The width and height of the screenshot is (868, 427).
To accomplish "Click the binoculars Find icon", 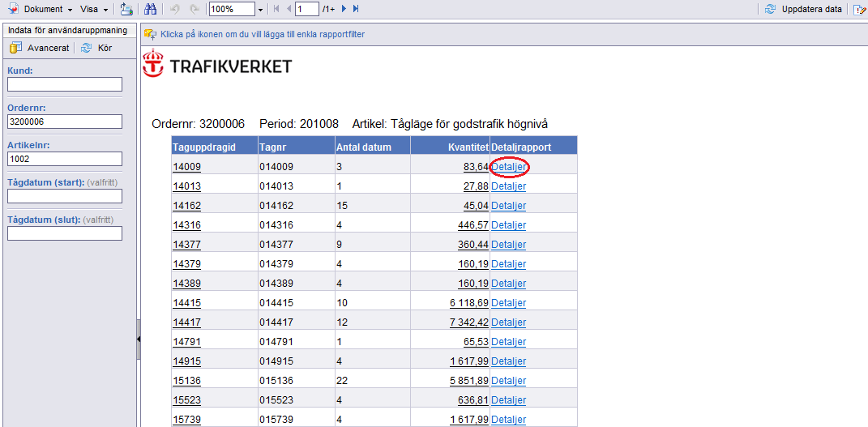I will tap(150, 10).
